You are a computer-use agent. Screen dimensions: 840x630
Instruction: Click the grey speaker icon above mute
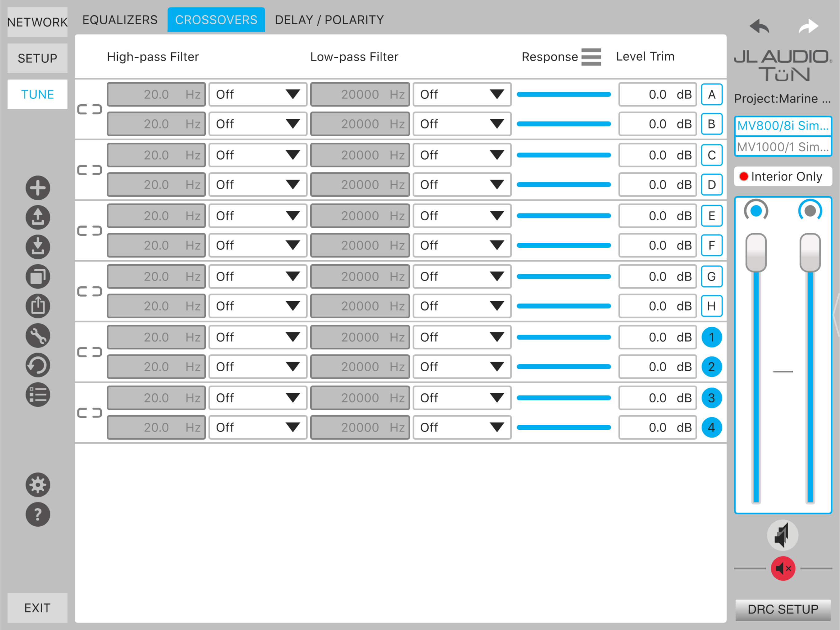(x=783, y=535)
